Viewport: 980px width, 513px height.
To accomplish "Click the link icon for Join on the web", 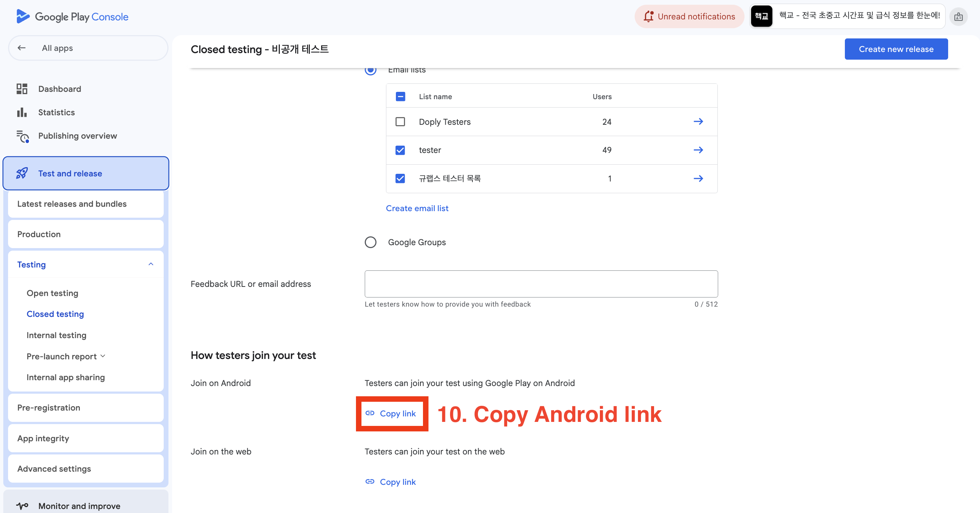I will point(370,482).
